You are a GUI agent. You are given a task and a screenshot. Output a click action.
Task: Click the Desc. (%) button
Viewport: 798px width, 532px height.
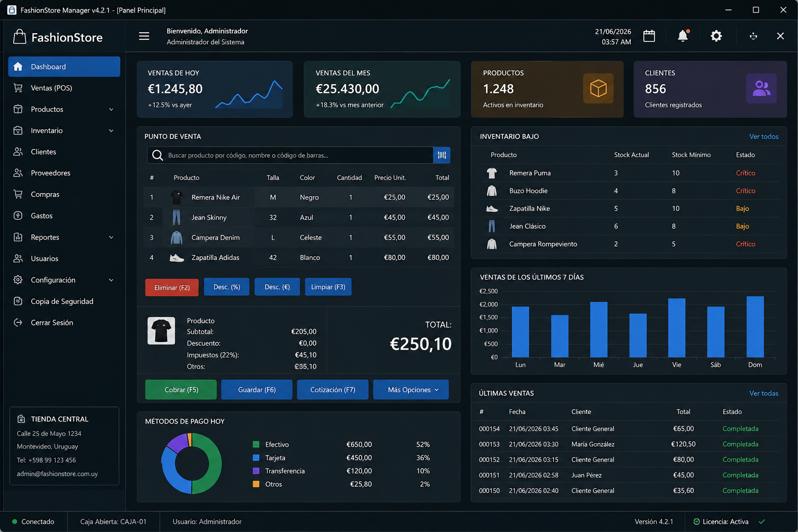[x=227, y=287]
